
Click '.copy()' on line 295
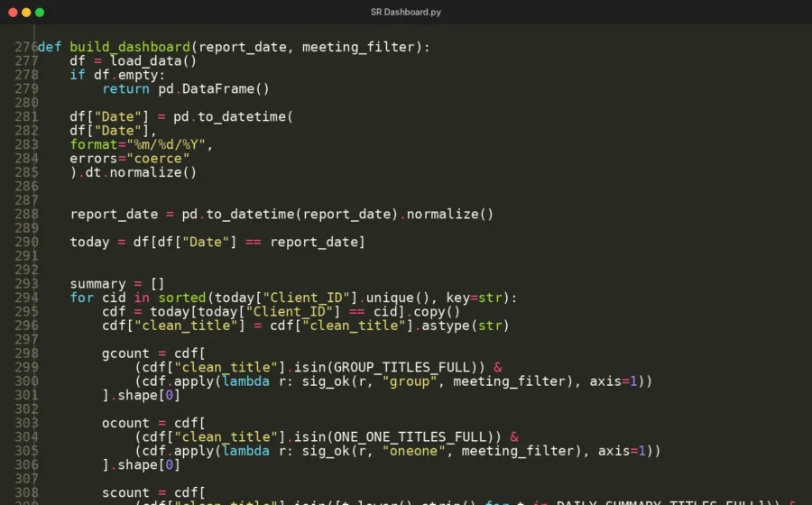point(432,312)
